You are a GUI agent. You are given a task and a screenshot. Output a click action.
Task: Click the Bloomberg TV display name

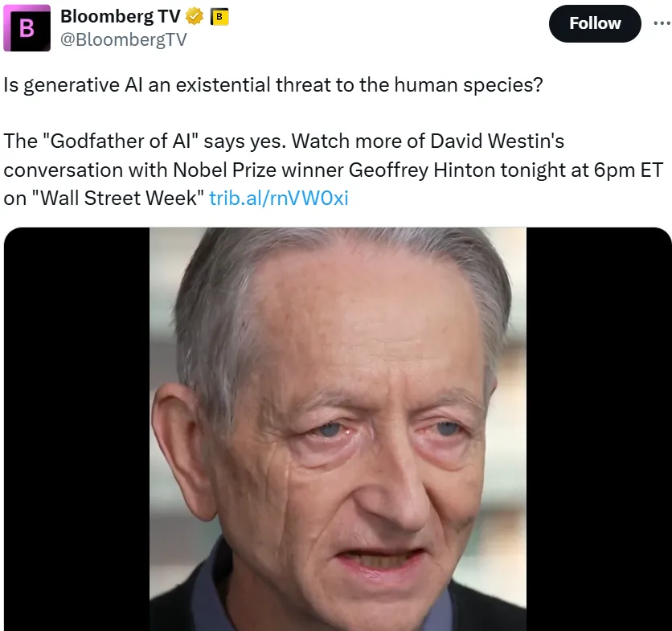121,17
